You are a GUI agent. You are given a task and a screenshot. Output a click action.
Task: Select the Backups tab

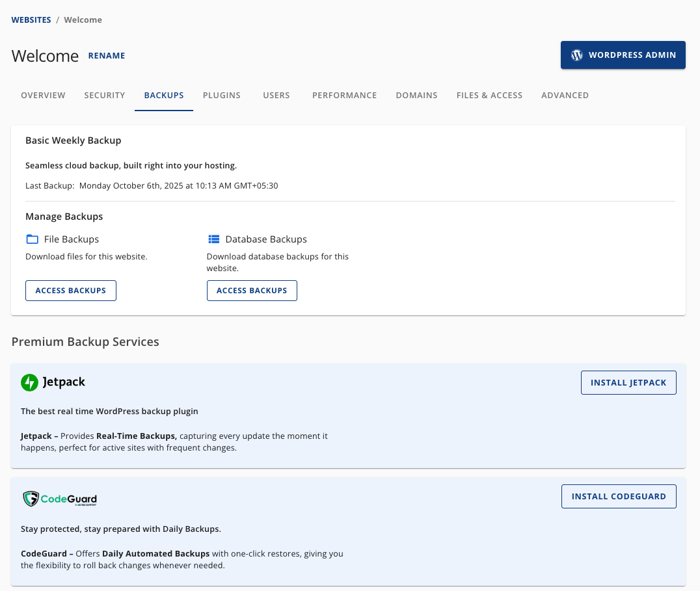164,95
